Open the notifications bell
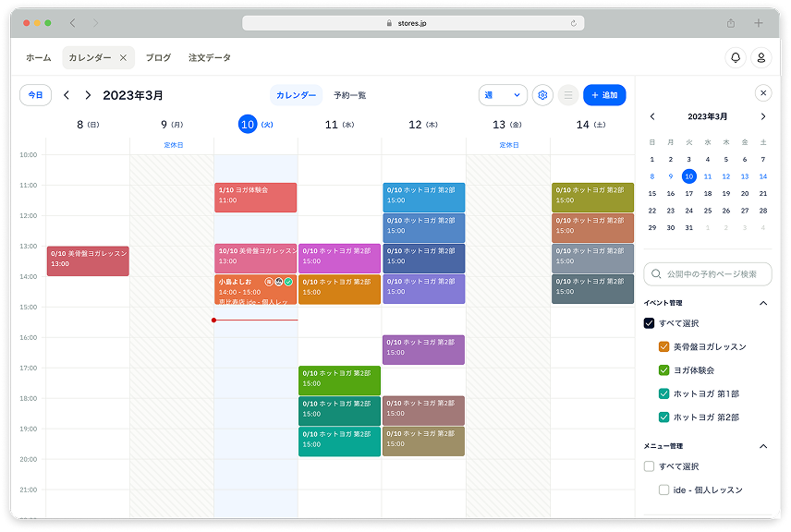This screenshot has height=532, width=791. pos(736,57)
